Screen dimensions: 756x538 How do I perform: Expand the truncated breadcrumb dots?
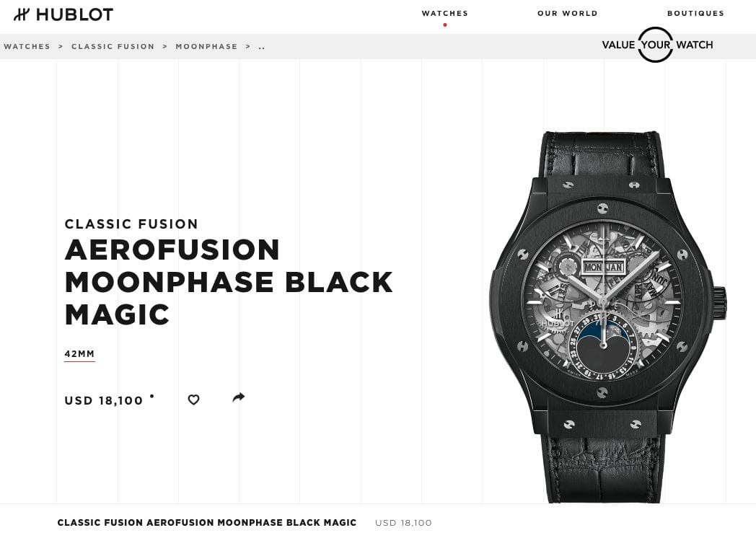(262, 48)
